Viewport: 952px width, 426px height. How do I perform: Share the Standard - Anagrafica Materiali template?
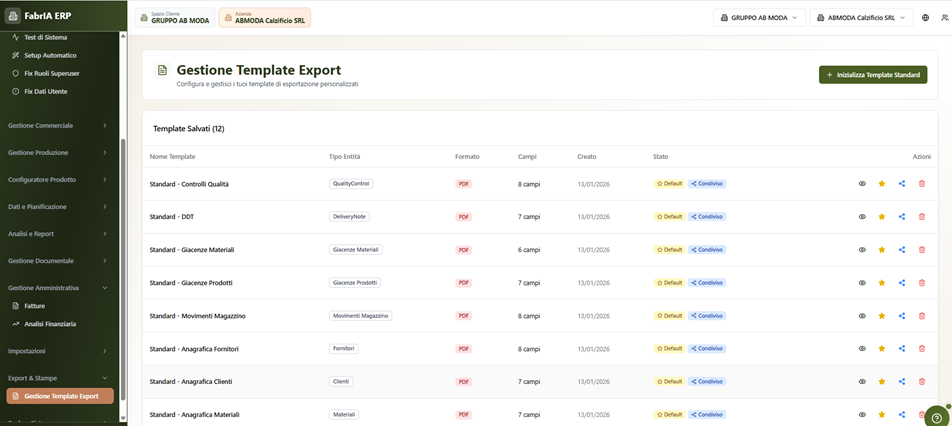pyautogui.click(x=902, y=414)
